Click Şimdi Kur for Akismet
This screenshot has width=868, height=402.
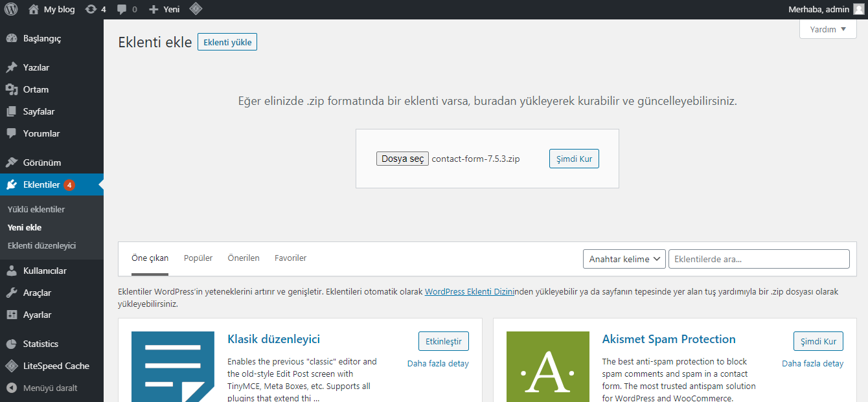click(x=818, y=341)
